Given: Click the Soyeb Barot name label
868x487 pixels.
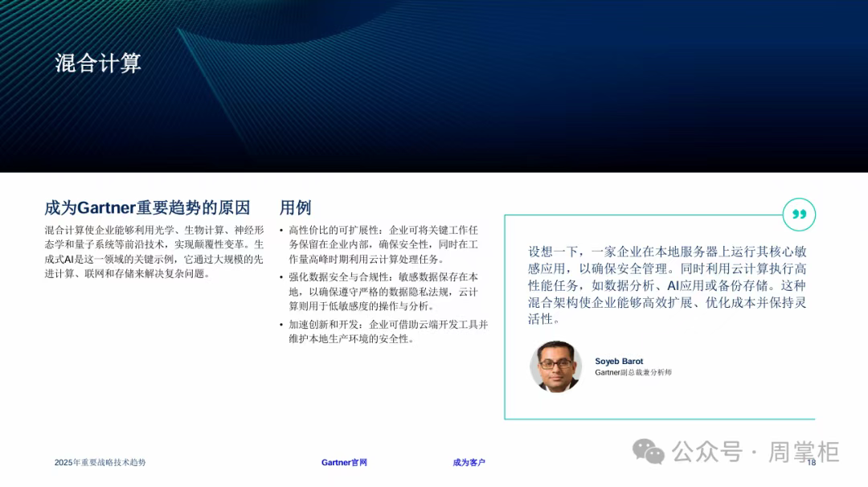Looking at the screenshot, I should 619,362.
